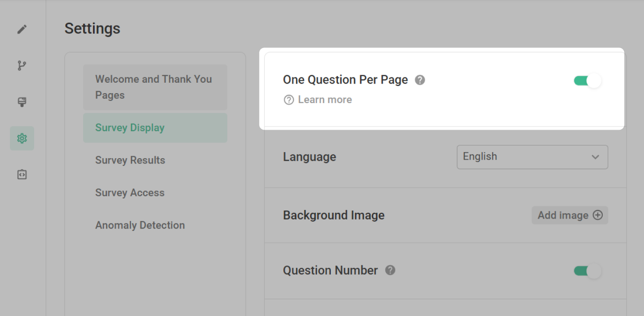Click the Learn more link
The height and width of the screenshot is (316, 644).
[325, 100]
